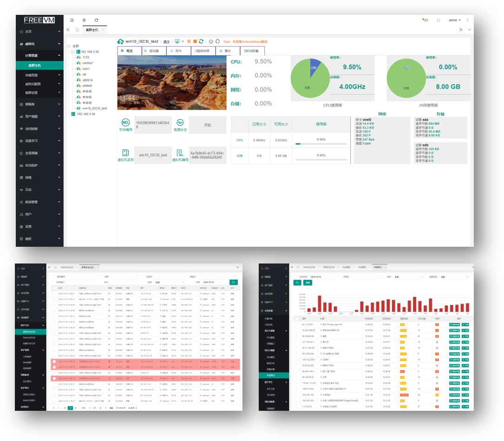Screen dimensions: 504x441
Task: Check the first row checkbox in security log table
Action: (x=54, y=294)
